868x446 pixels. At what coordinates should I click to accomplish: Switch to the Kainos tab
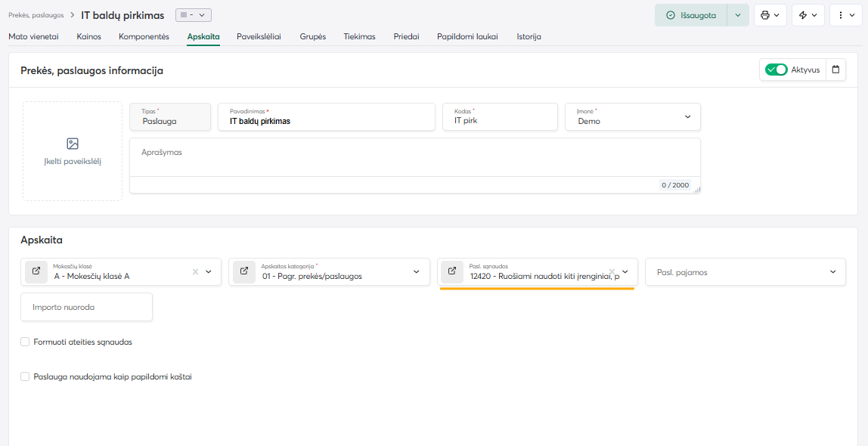coord(89,36)
